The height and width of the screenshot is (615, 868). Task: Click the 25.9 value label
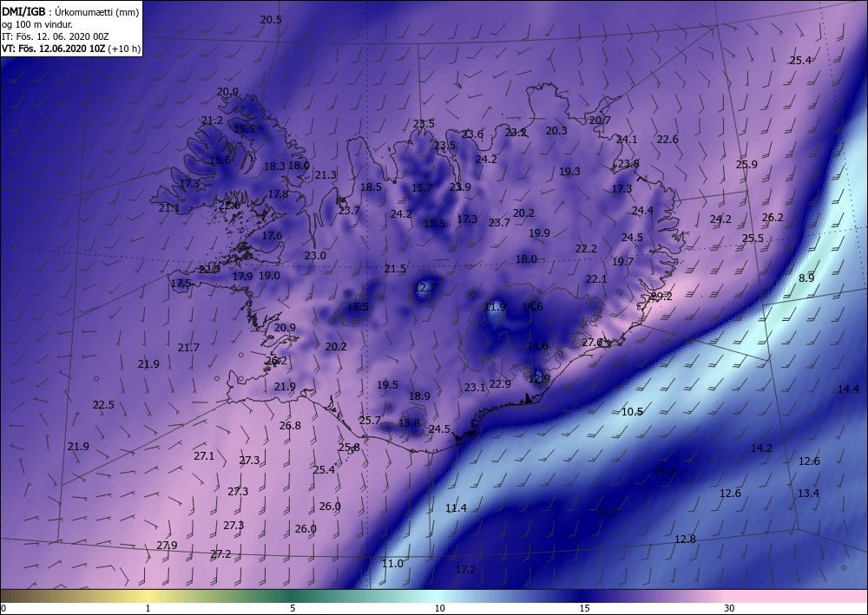(x=746, y=164)
